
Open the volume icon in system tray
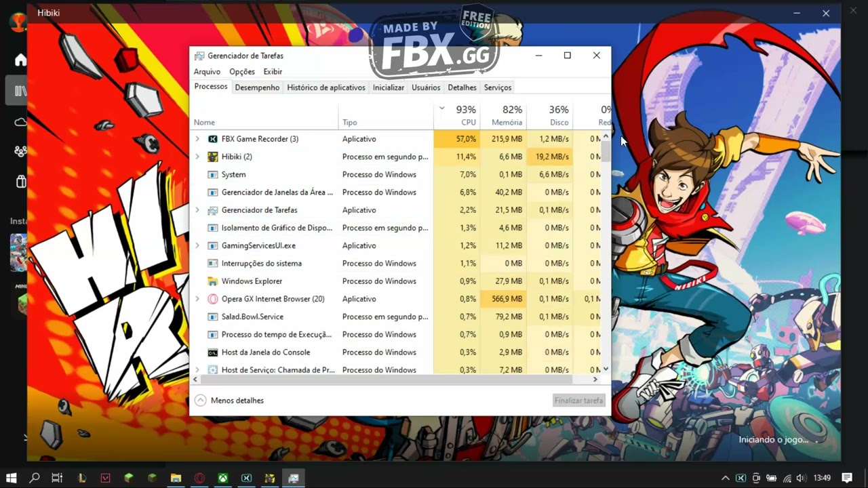(x=801, y=478)
